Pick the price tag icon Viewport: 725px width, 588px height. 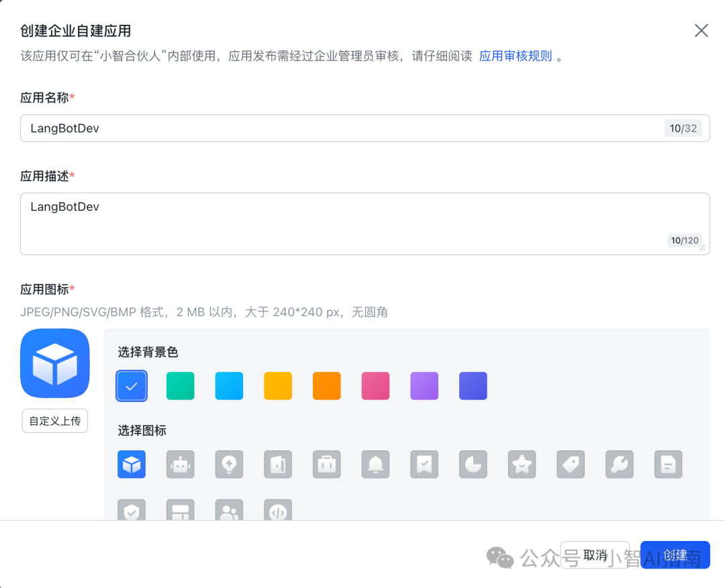[571, 464]
